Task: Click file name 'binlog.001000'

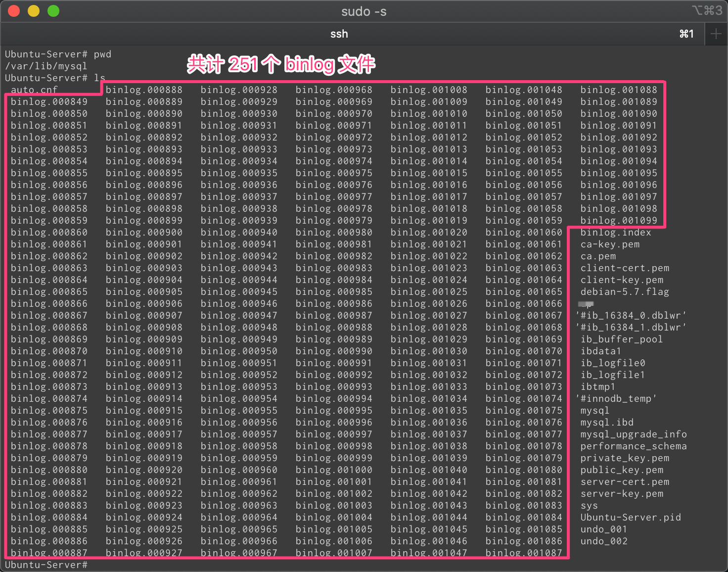Action: pos(334,470)
